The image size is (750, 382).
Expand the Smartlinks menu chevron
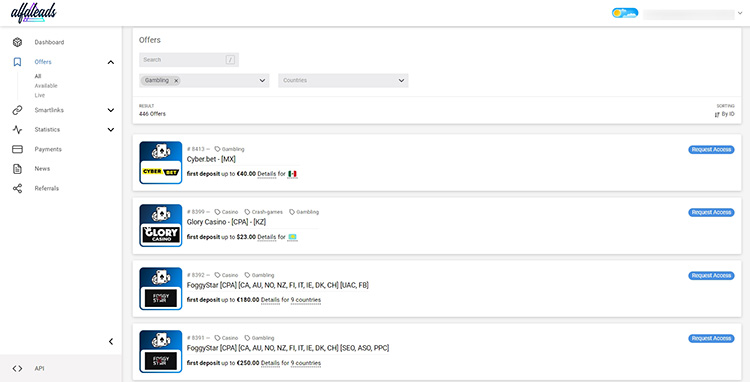(x=111, y=110)
